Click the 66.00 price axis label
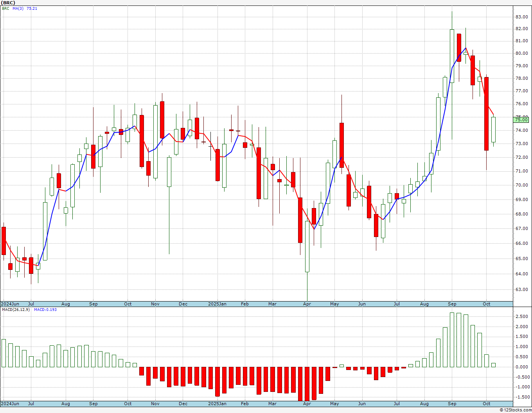The width and height of the screenshot is (532, 413). tap(522, 244)
